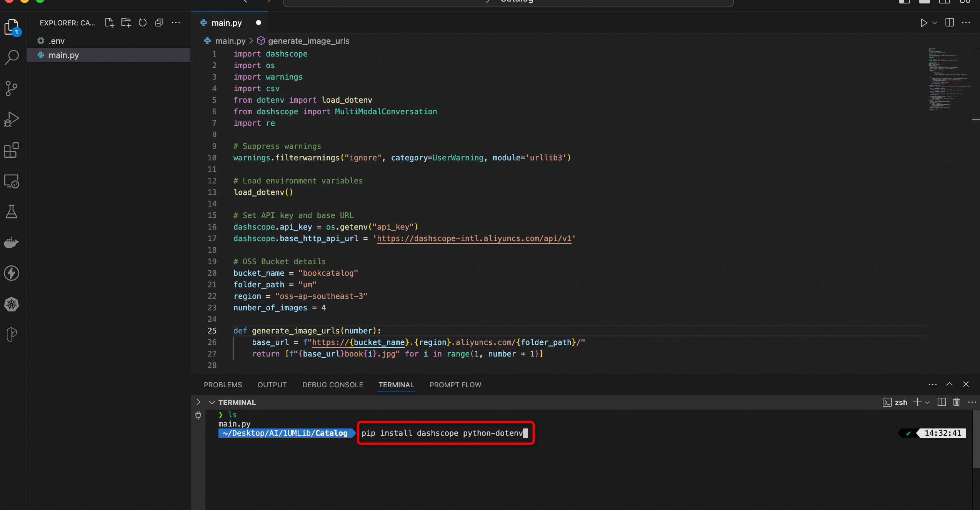Viewport: 980px width, 510px height.
Task: Open editor more actions menu
Action: pos(966,23)
